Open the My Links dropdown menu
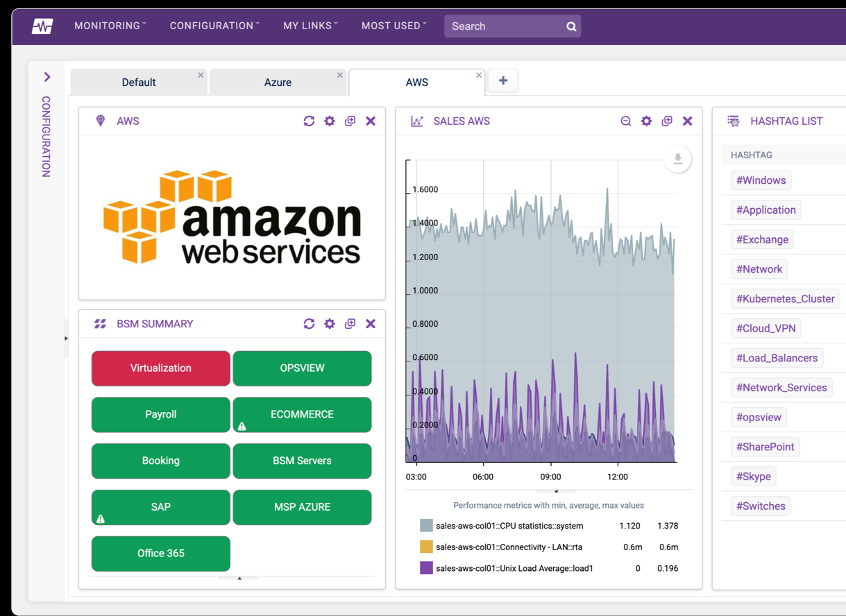Image resolution: width=846 pixels, height=616 pixels. click(x=310, y=26)
